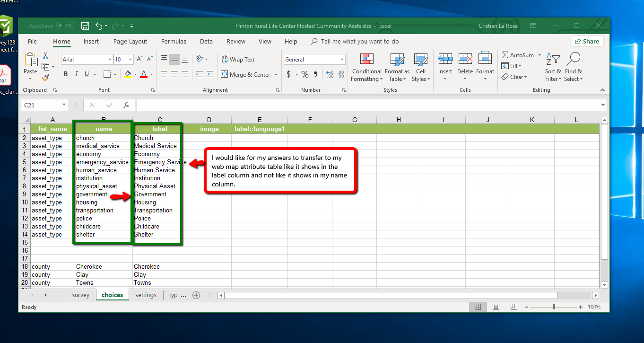644x343 pixels.
Task: Click the Cut scissors icon
Action: [45, 55]
